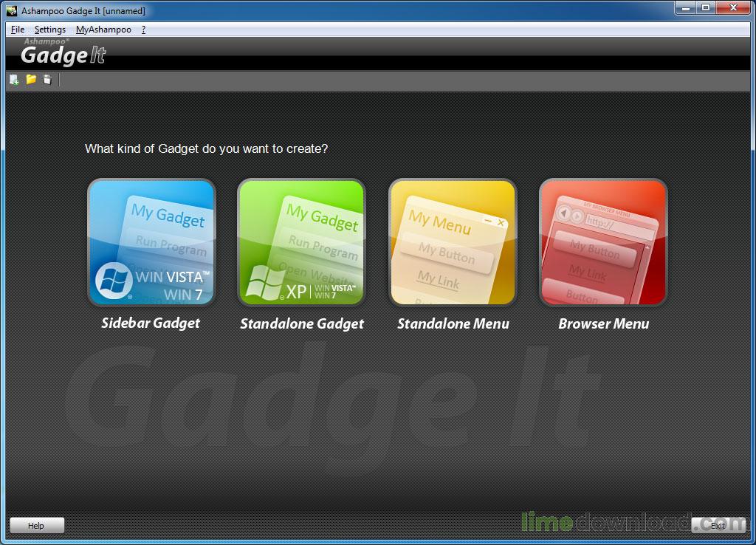
Task: Click the Exit button
Action: (x=717, y=525)
